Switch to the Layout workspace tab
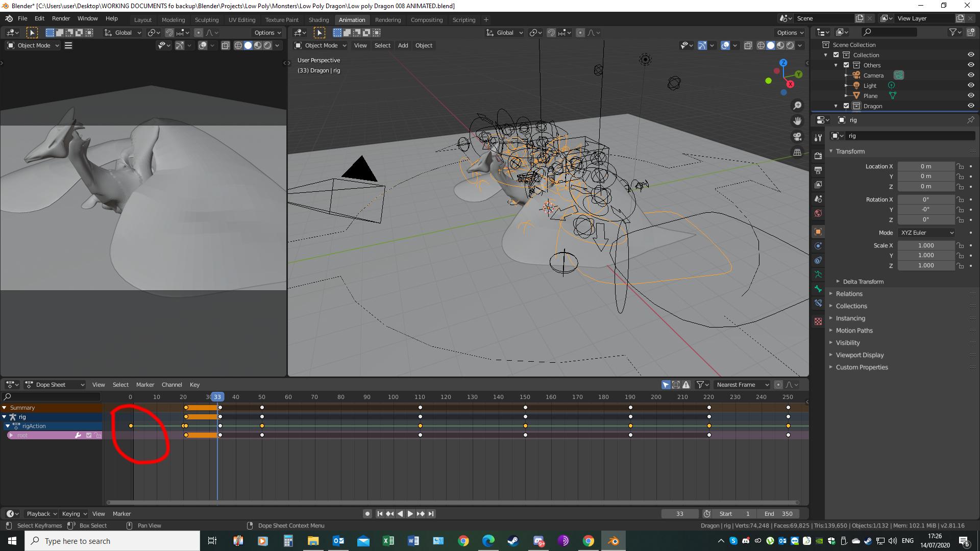Image resolution: width=980 pixels, height=551 pixels. (x=143, y=20)
